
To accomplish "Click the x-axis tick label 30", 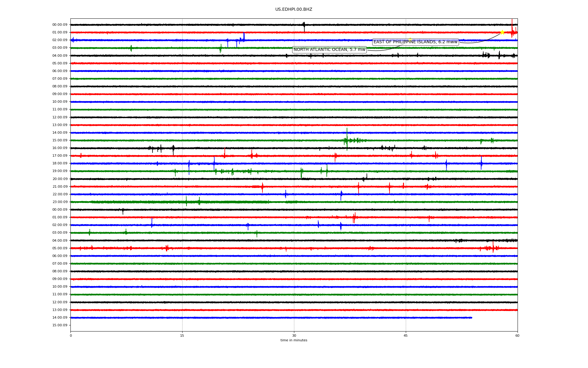I will (x=294, y=335).
